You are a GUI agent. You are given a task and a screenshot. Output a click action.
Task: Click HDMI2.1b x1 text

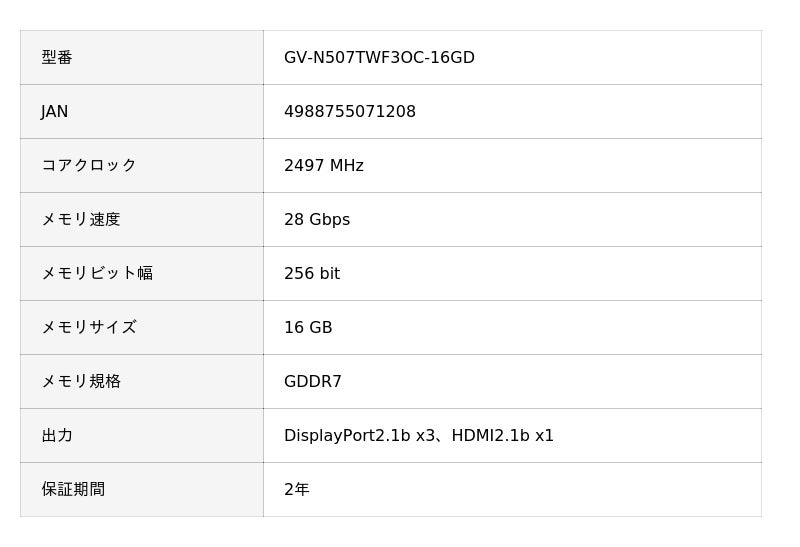click(502, 436)
